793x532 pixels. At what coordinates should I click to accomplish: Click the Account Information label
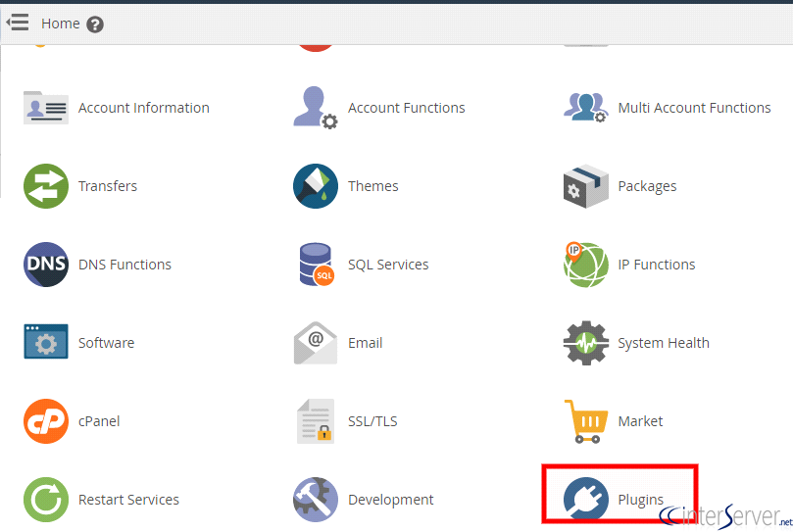pyautogui.click(x=144, y=108)
